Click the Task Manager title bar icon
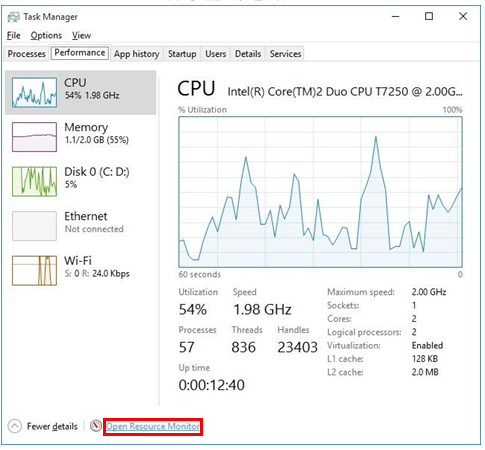The width and height of the screenshot is (485, 450). (13, 17)
